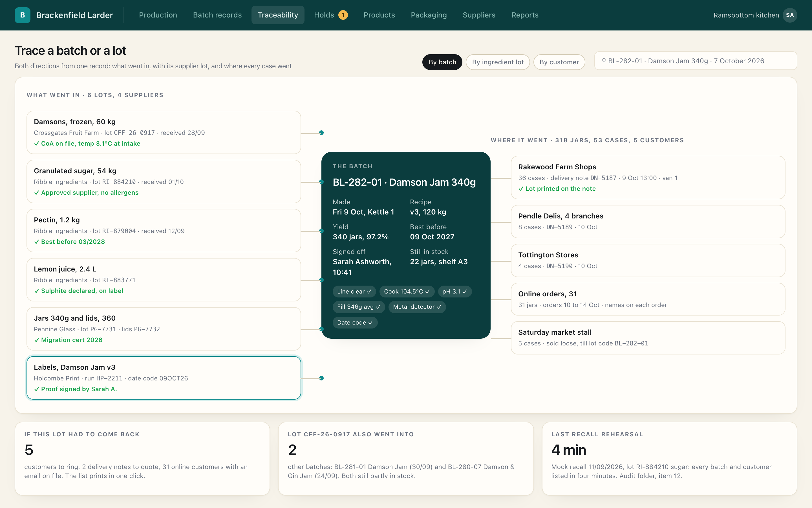
Task: Click the Brackenfield Larder brand name
Action: [x=74, y=15]
